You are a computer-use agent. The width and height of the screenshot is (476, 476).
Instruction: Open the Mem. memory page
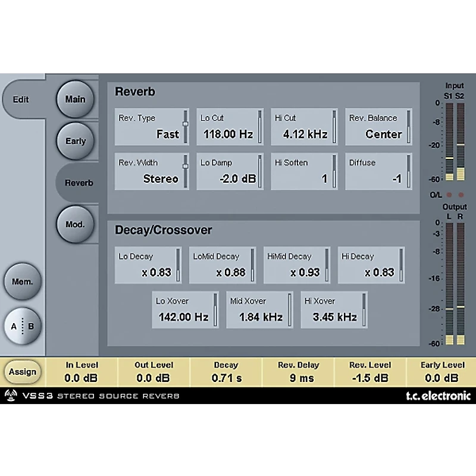[x=22, y=281]
